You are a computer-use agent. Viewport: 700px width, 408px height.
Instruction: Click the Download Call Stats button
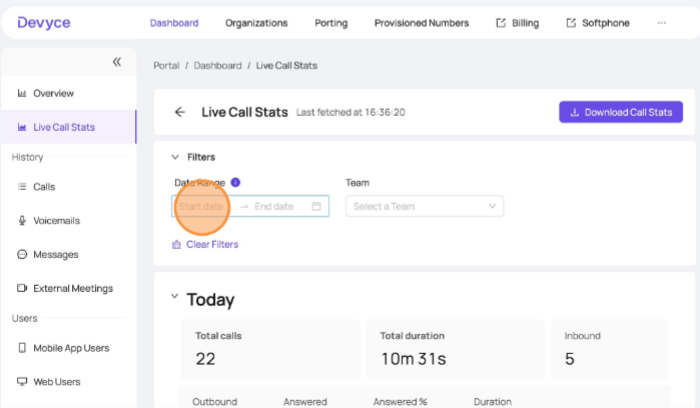tap(621, 112)
